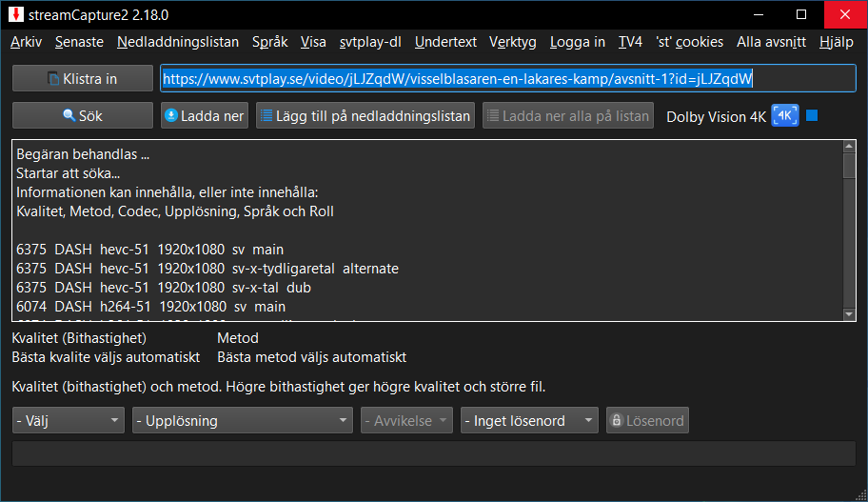This screenshot has width=868, height=502.
Task: Open the Hjälp menu
Action: 837,42
